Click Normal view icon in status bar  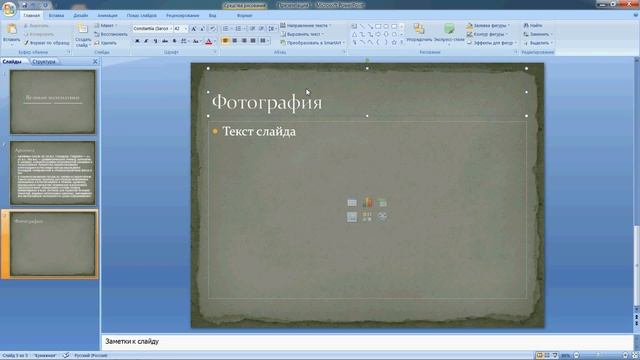coord(539,356)
